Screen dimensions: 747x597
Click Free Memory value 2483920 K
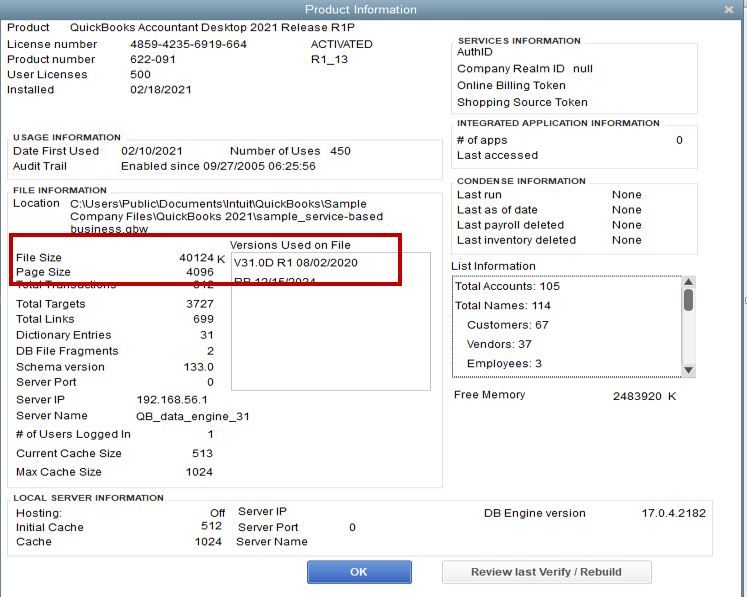coord(644,396)
